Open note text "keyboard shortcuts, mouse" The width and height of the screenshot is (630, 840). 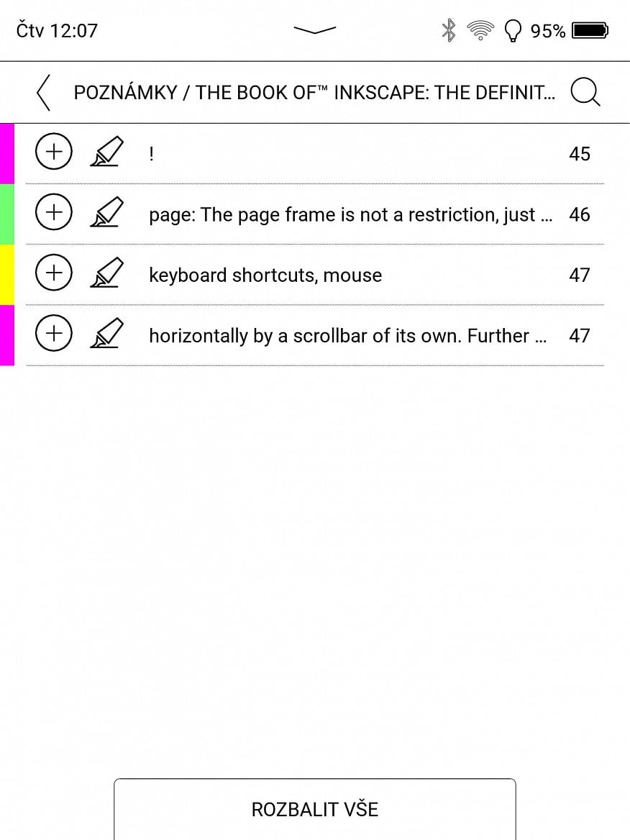(265, 275)
